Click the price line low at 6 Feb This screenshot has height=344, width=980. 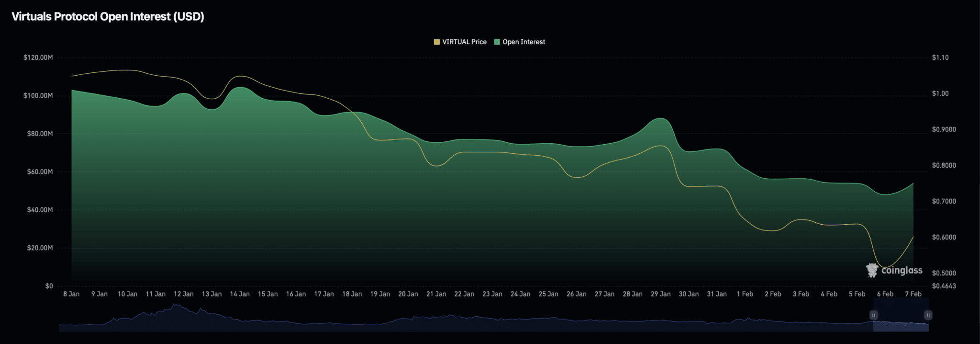(884, 267)
